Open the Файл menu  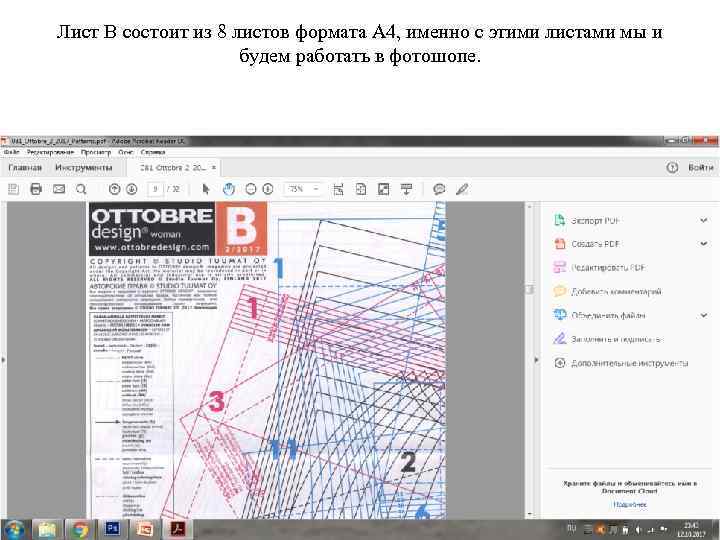click(11, 152)
